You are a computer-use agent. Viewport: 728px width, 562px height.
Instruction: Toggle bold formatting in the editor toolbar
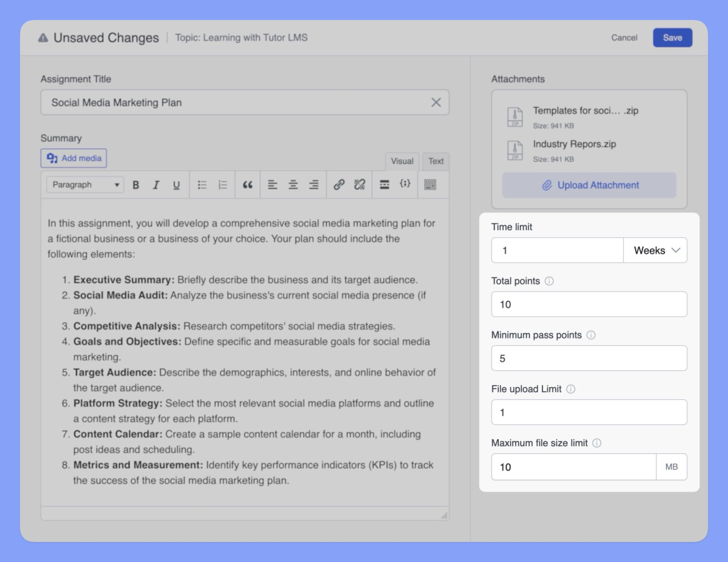[x=136, y=185]
